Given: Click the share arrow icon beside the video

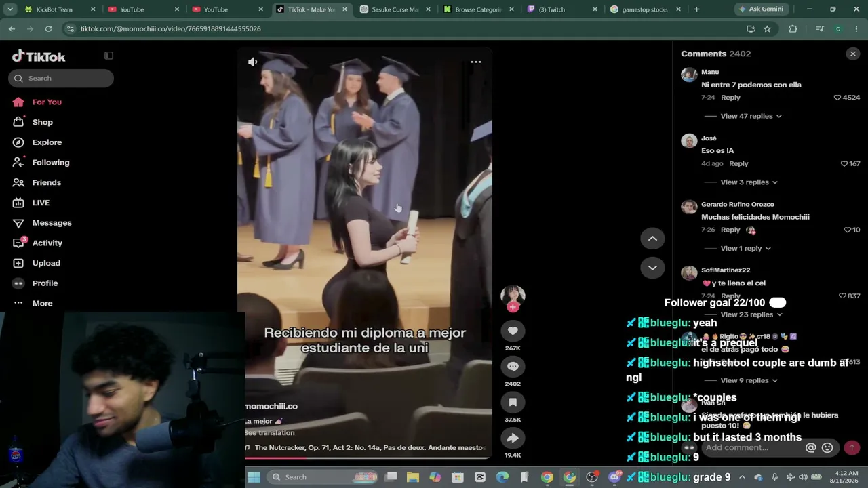Looking at the screenshot, I should 513,439.
